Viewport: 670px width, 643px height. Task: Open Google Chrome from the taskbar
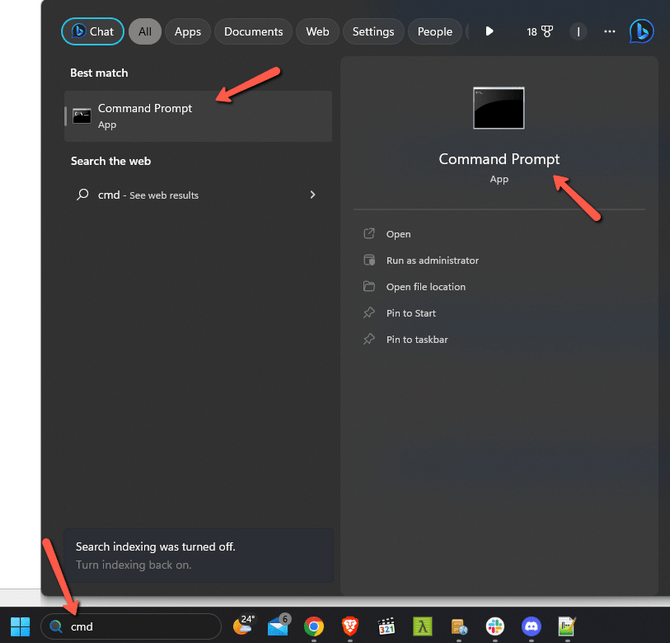314,627
